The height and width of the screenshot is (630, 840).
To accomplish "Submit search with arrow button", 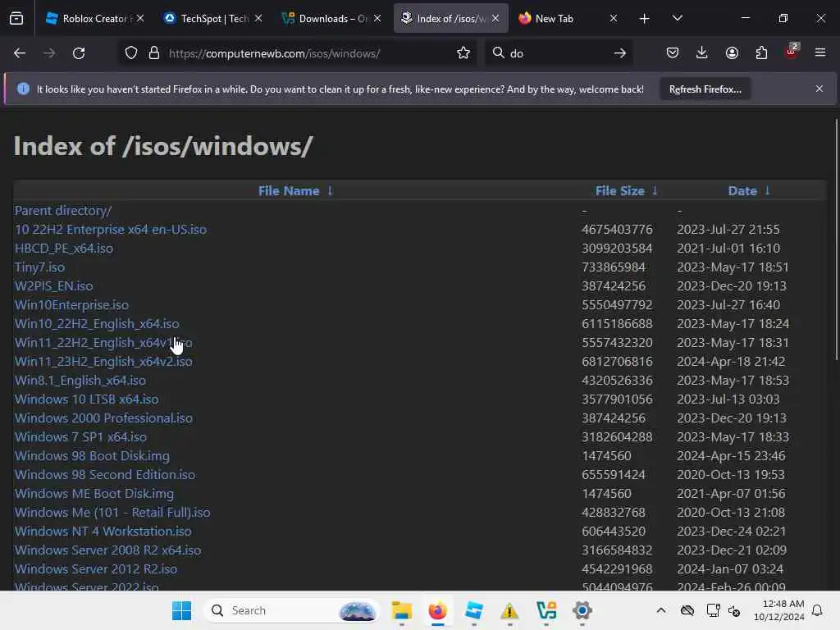I will [620, 53].
